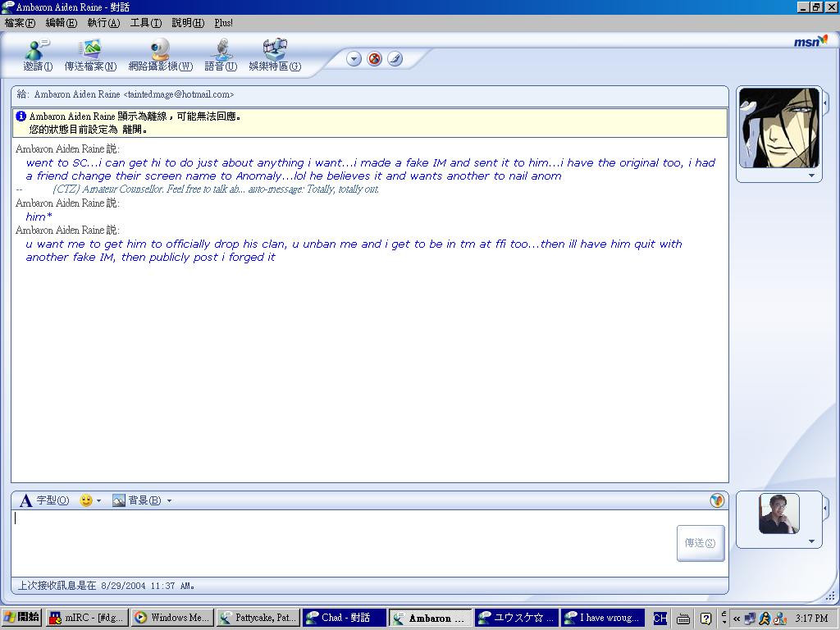The image size is (840, 630).
Task: Switch to Windows Media taskbar button
Action: point(172,618)
